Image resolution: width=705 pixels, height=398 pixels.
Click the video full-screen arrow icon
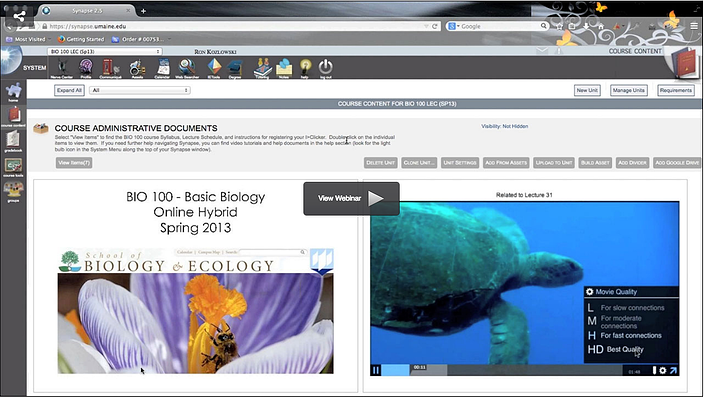pyautogui.click(x=673, y=370)
